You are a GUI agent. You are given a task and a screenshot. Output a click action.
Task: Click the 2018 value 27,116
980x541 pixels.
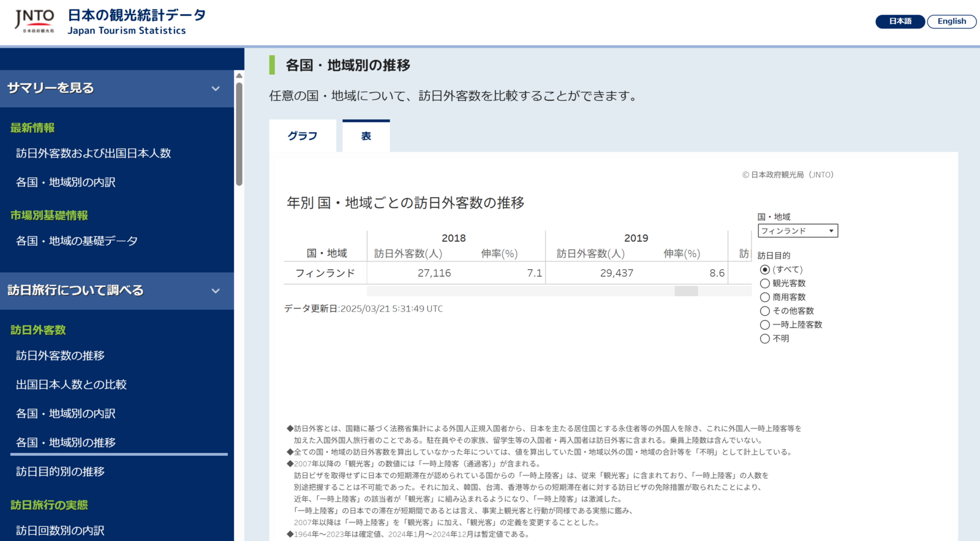click(434, 273)
